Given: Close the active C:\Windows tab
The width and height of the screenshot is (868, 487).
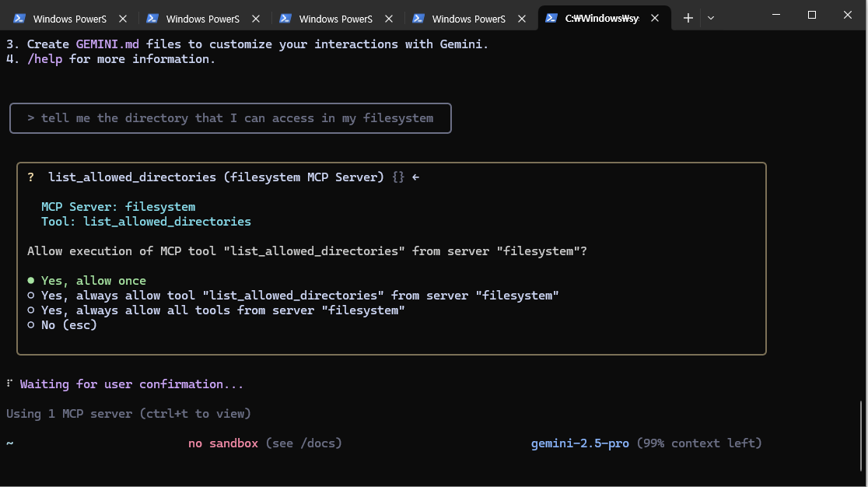Looking at the screenshot, I should (x=655, y=18).
